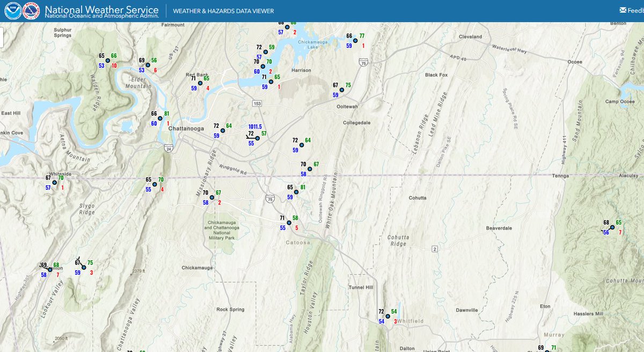Select station dot with 65, 70, 55, 4
The image size is (644, 352).
(155, 184)
